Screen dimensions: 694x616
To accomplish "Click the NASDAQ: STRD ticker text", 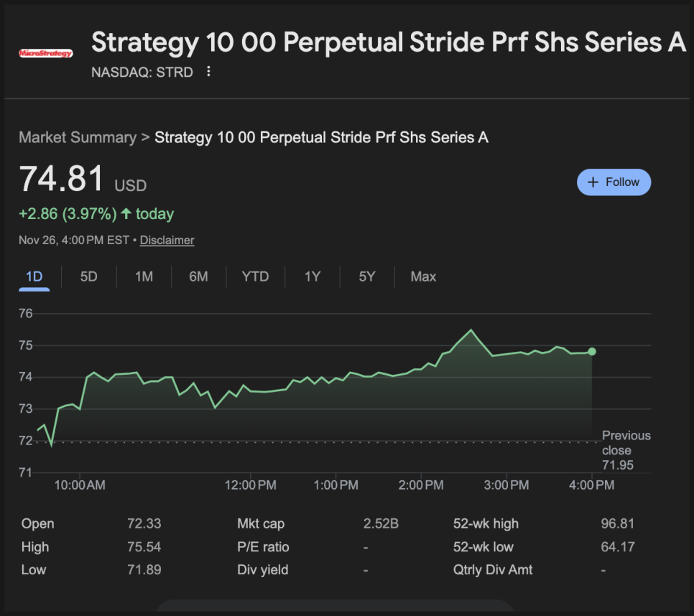I will point(142,72).
